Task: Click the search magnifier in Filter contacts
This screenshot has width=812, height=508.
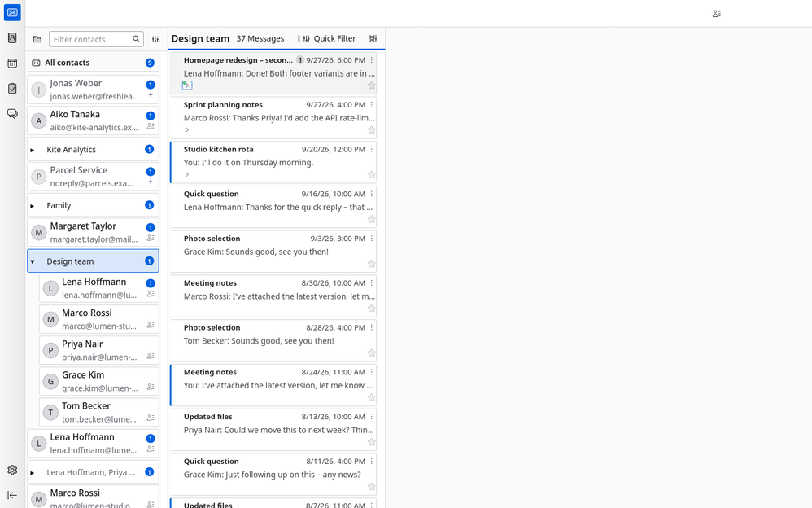Action: [x=136, y=39]
